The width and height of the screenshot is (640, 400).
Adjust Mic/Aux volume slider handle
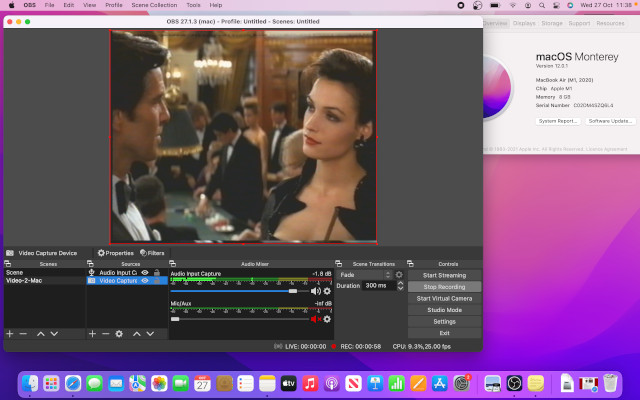click(x=175, y=319)
